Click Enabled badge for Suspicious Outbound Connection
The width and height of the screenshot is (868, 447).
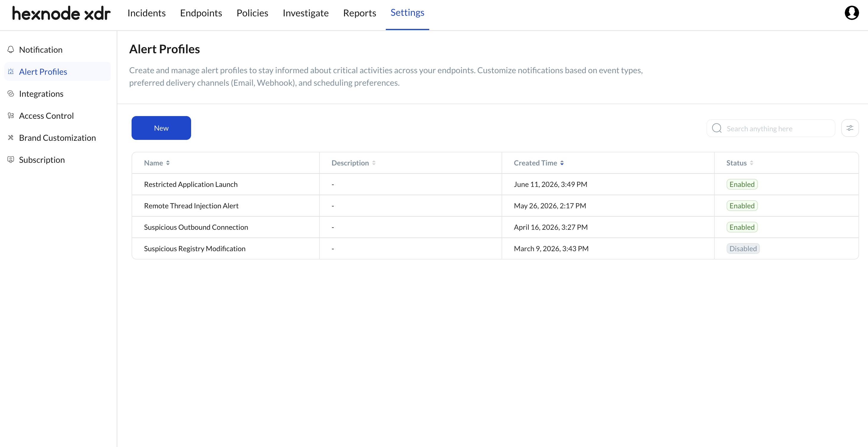point(742,227)
